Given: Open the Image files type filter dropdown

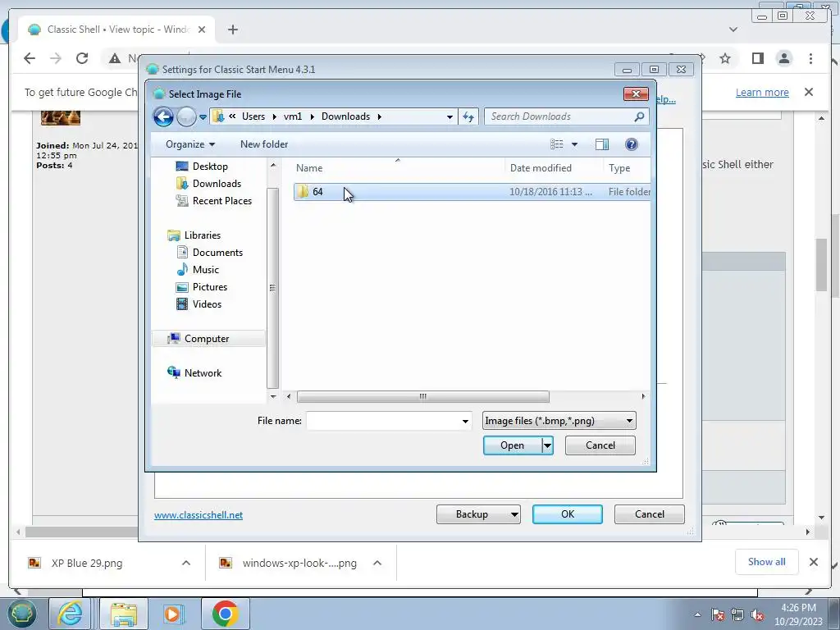Looking at the screenshot, I should [x=559, y=421].
